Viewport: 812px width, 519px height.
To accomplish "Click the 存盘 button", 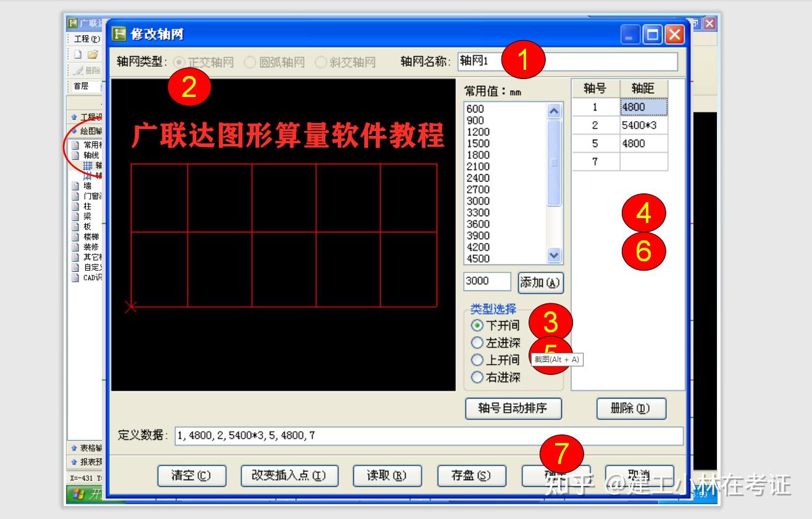I will click(x=471, y=476).
